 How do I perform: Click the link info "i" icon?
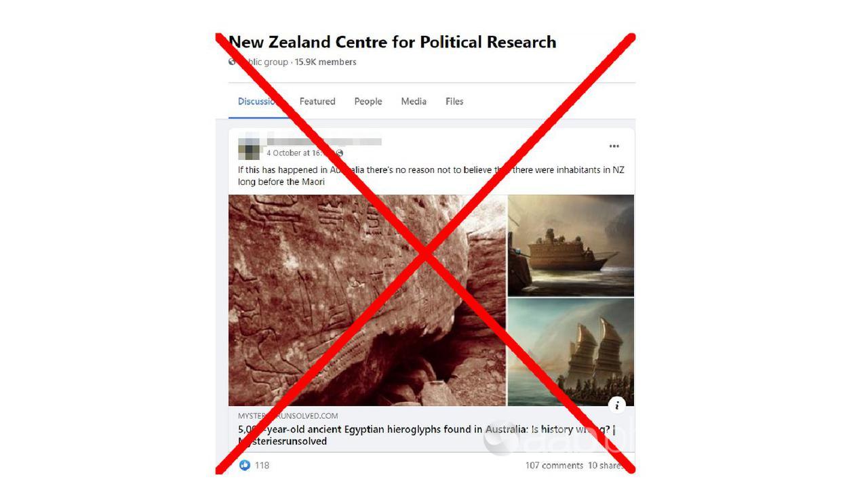click(x=616, y=405)
